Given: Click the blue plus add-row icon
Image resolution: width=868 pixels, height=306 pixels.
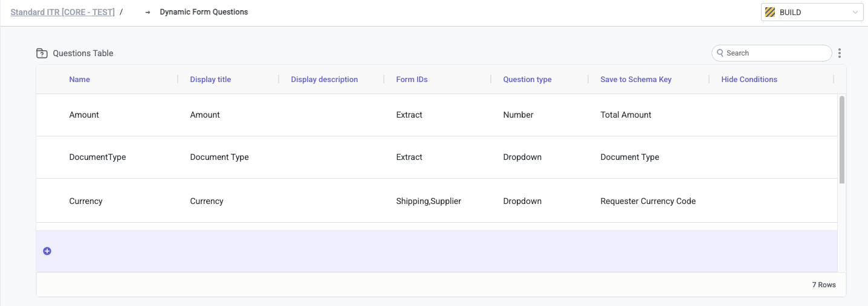Looking at the screenshot, I should point(47,251).
